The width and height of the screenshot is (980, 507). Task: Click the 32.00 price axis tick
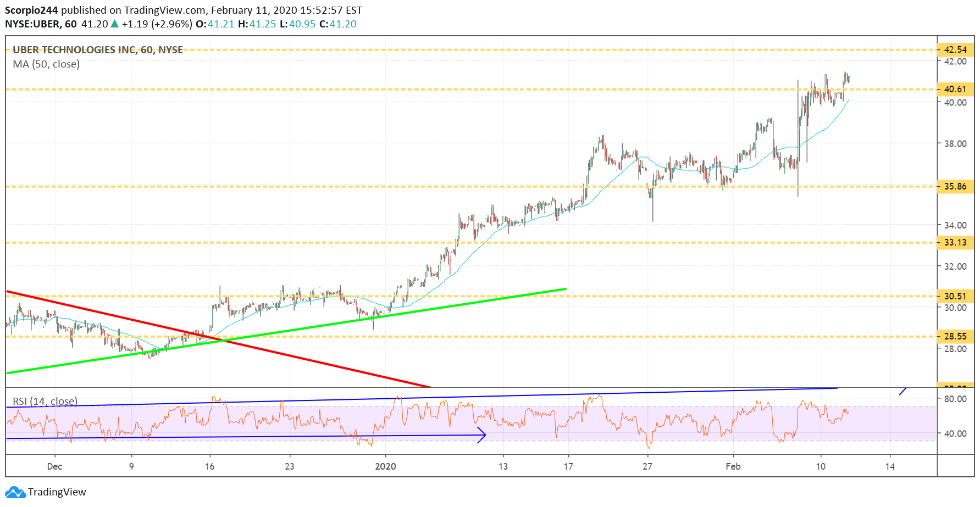tap(955, 266)
